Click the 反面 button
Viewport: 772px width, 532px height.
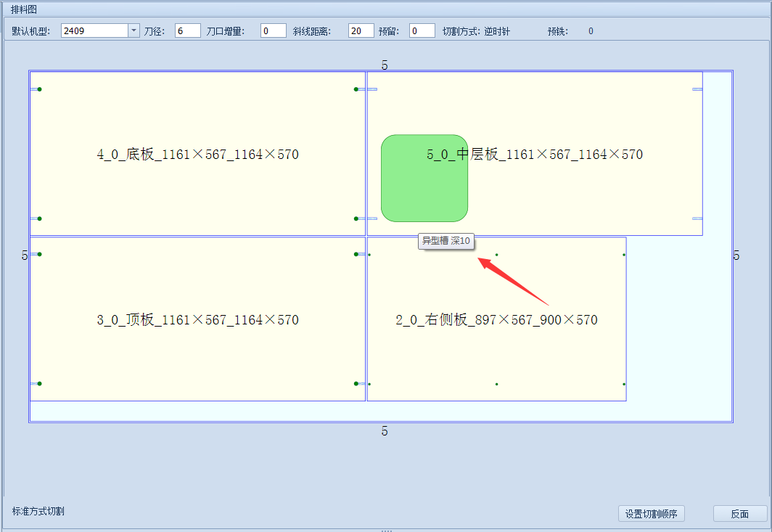tap(741, 513)
